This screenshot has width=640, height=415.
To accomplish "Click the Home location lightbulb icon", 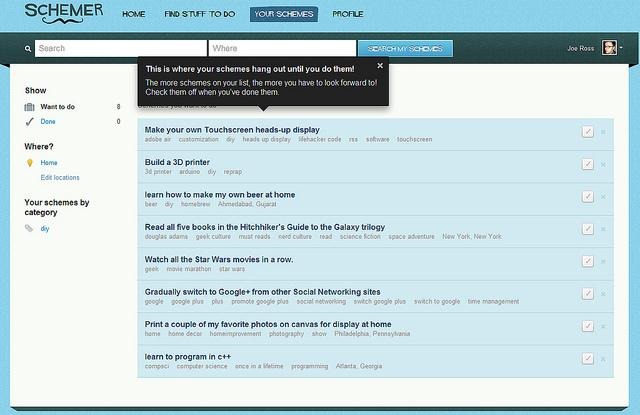I will (30, 162).
